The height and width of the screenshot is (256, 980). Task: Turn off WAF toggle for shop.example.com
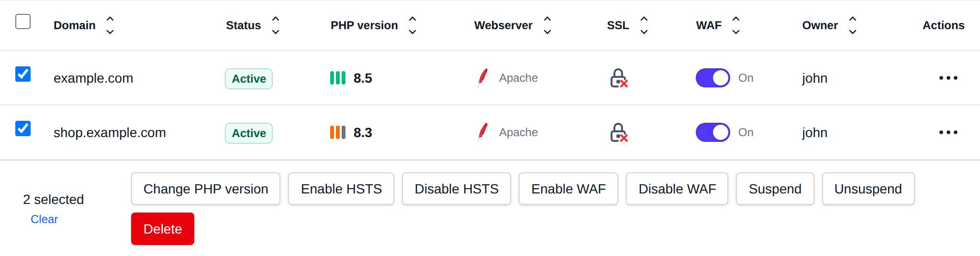click(x=713, y=132)
